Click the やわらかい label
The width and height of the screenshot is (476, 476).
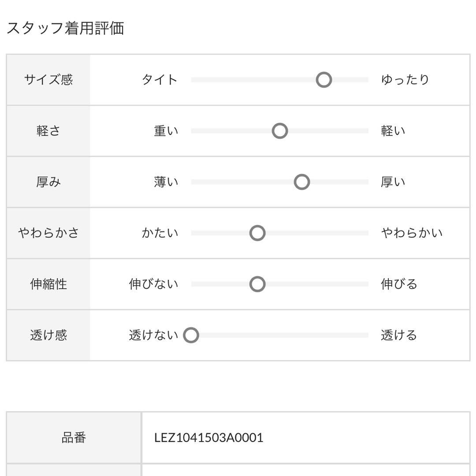pyautogui.click(x=412, y=233)
